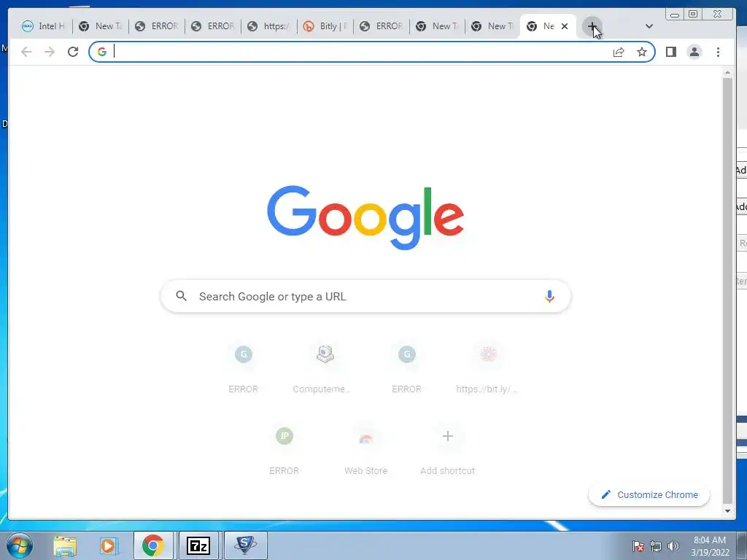Open File Explorer from the taskbar
747x560 pixels.
tap(65, 545)
